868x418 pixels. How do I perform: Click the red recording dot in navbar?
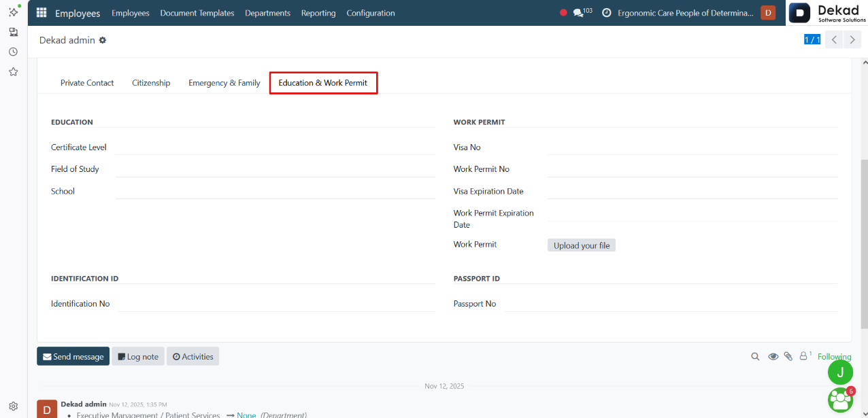pyautogui.click(x=563, y=13)
